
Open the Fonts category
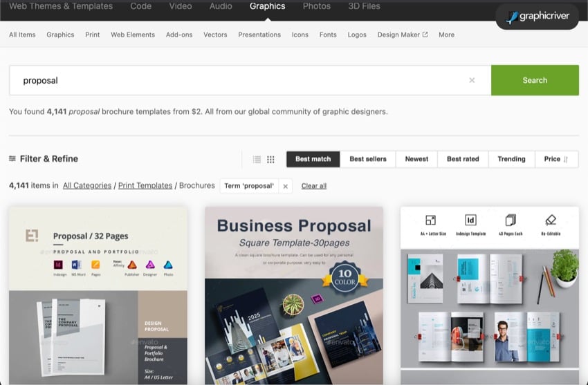click(328, 35)
